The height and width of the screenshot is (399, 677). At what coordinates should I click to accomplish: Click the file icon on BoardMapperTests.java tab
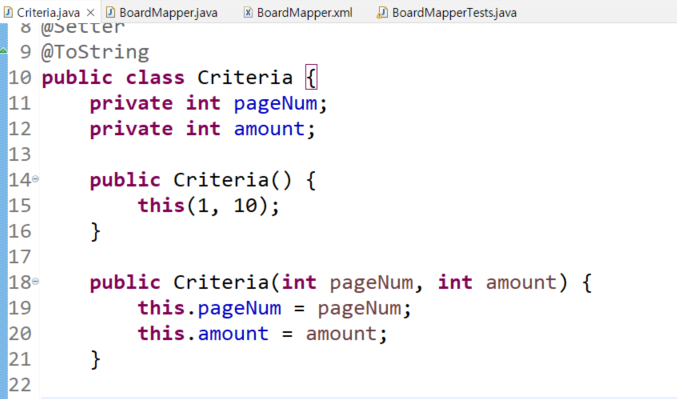pos(382,12)
